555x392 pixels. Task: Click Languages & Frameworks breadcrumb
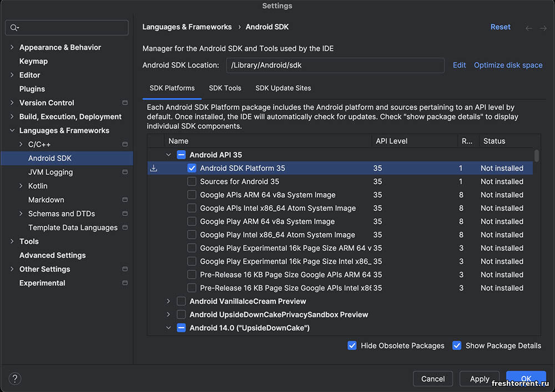[x=187, y=27]
